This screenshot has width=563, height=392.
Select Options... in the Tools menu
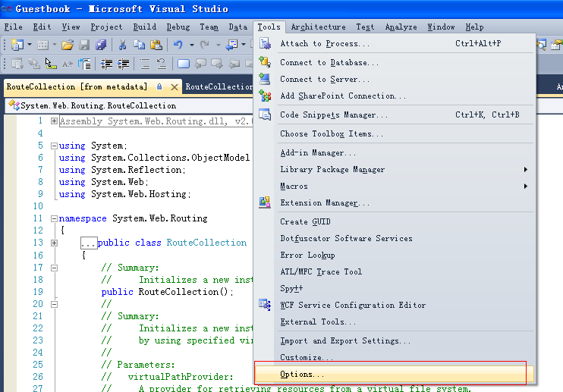click(x=395, y=374)
